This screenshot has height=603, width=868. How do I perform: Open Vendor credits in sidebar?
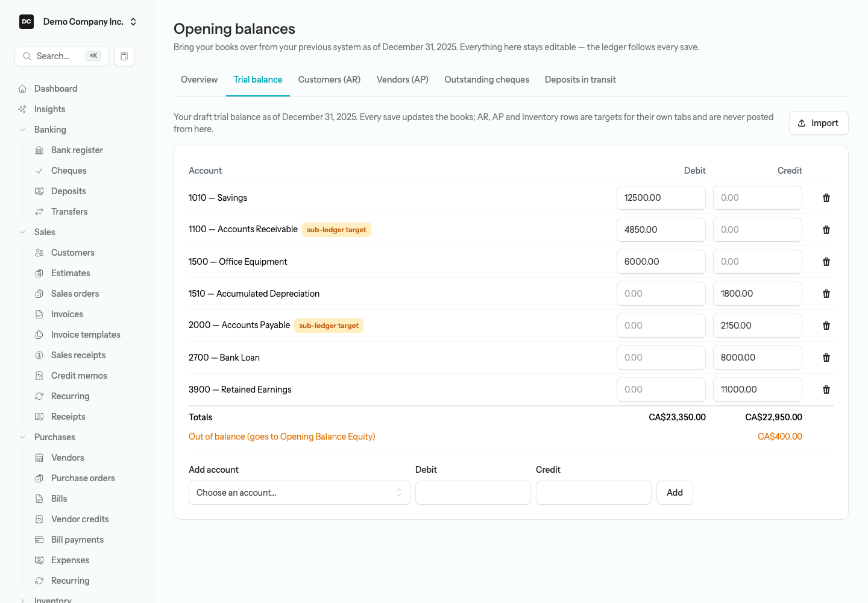(x=80, y=519)
